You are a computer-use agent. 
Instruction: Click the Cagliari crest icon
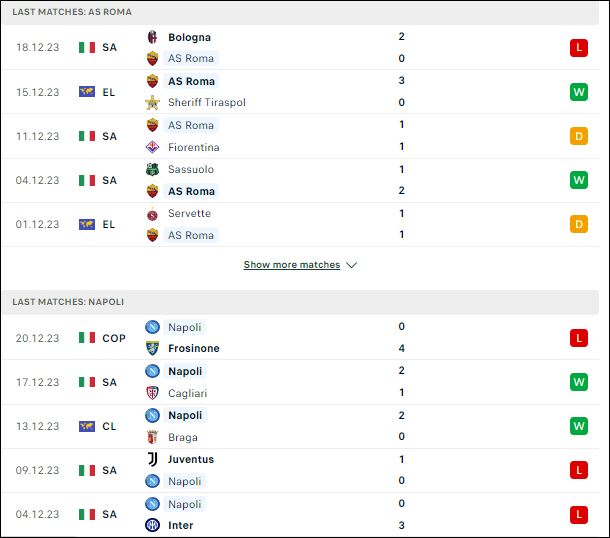click(152, 393)
